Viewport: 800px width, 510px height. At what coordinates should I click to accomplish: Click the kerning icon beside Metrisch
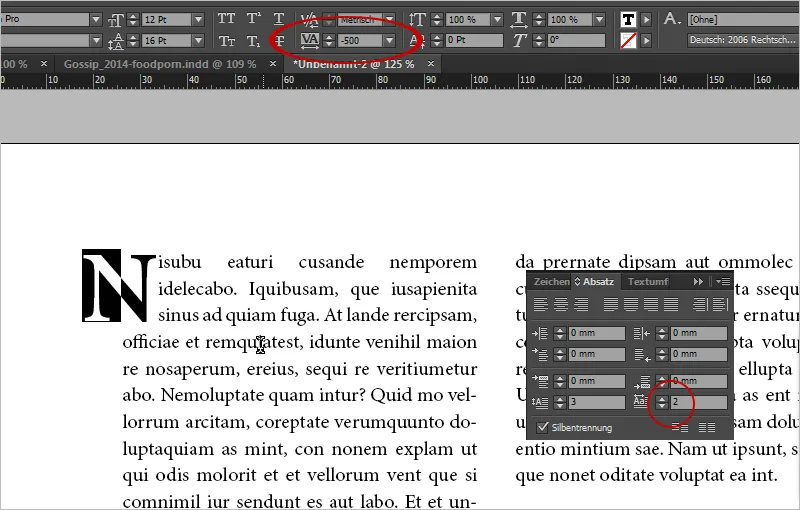pos(309,19)
